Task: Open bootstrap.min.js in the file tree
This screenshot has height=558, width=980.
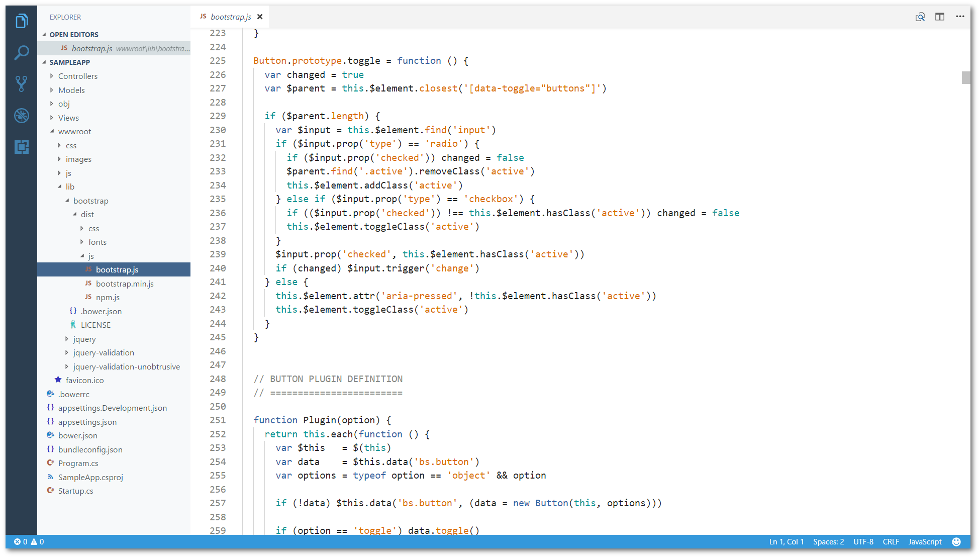Action: pos(125,284)
